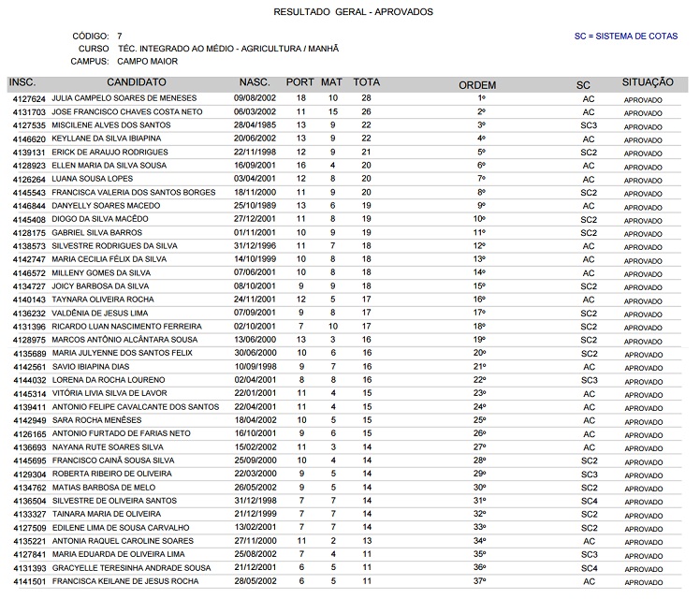Click the 'PORT' column header
The image size is (700, 614).
300,82
